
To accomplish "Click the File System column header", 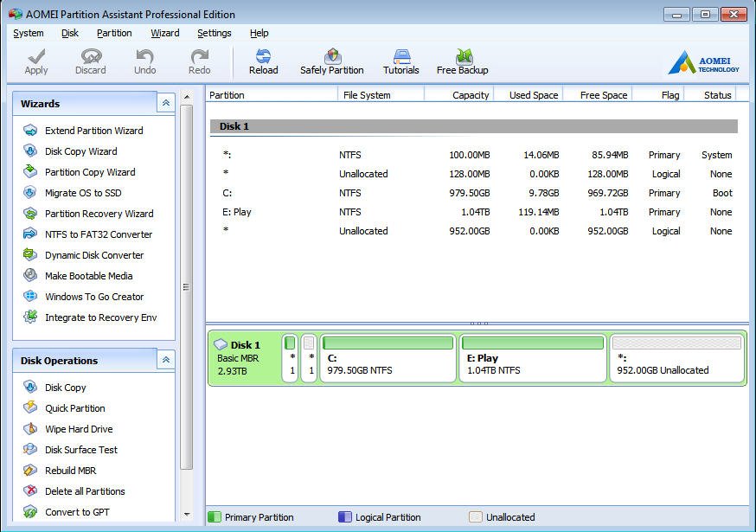I will 381,95.
